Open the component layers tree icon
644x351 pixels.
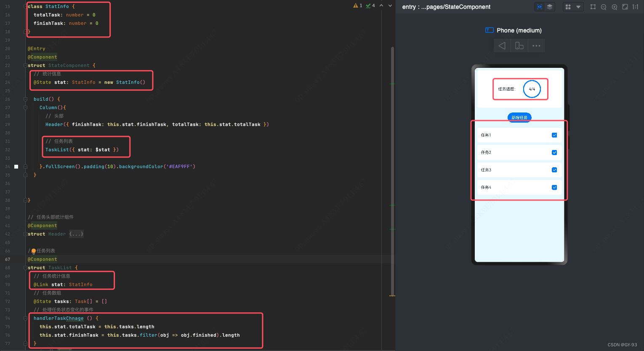pos(550,7)
